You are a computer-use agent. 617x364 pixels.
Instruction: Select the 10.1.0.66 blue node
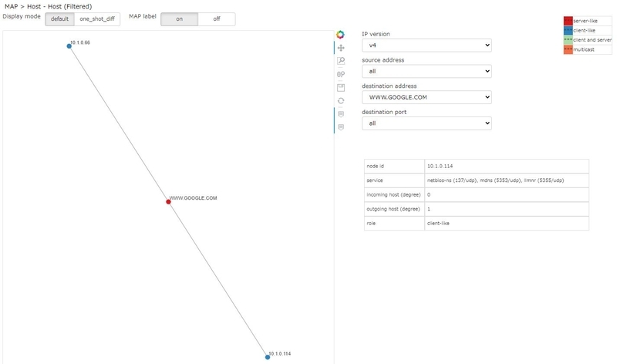(x=69, y=46)
